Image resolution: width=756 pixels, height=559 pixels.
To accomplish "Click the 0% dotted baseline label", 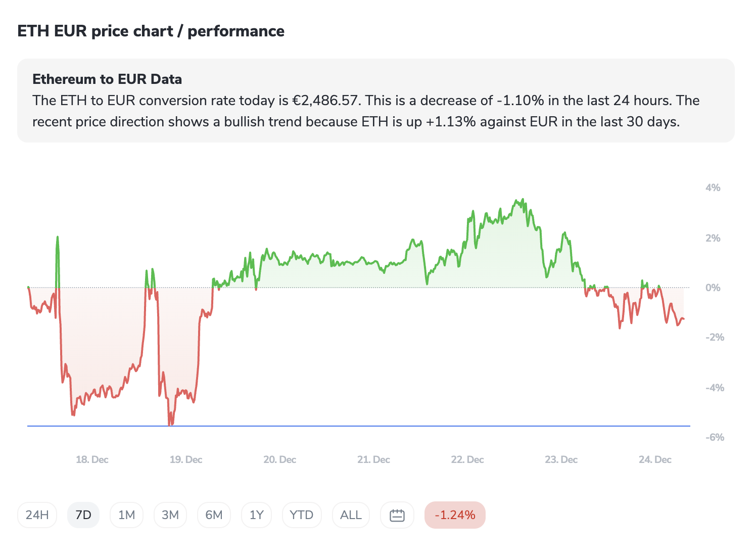I will point(713,288).
